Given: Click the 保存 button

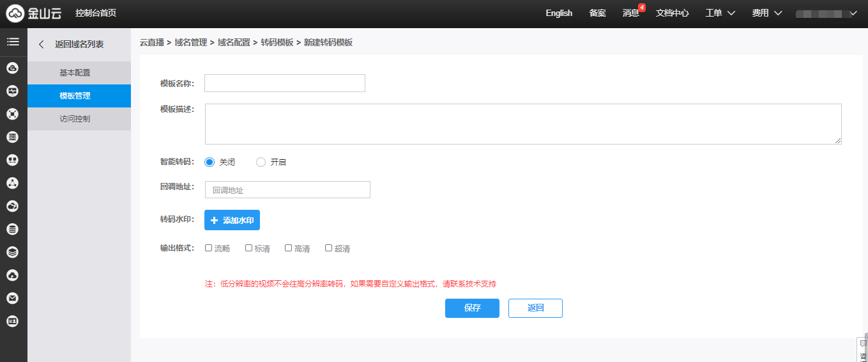Looking at the screenshot, I should tap(472, 308).
